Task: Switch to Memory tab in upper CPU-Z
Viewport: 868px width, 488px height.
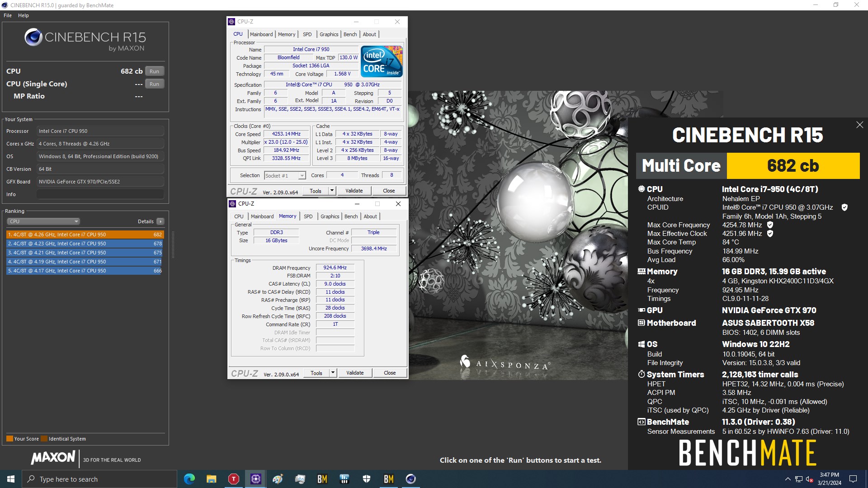Action: 287,34
